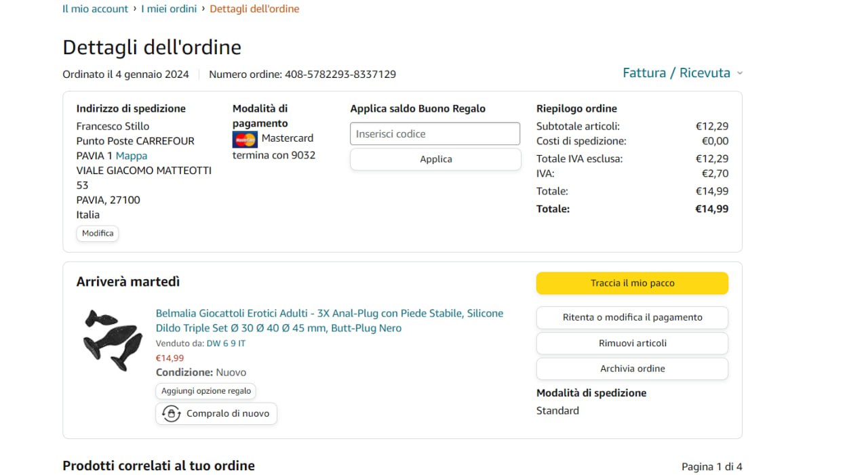
Task: Click the Fattura / Ricevuta chevron arrow
Action: (x=740, y=73)
